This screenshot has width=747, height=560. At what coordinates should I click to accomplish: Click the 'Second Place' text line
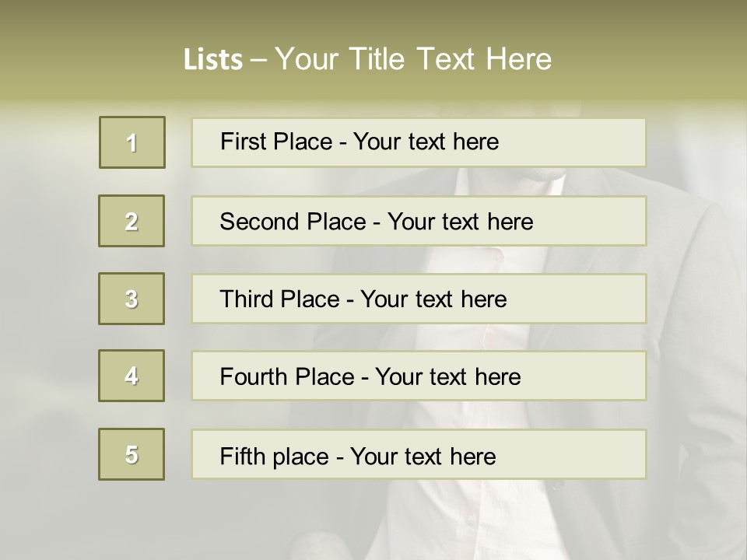pos(377,222)
